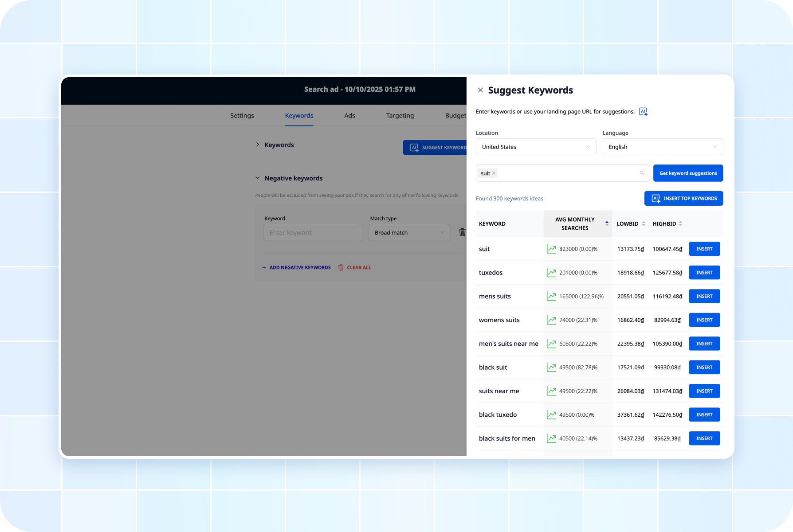Switch to the Targeting tab
This screenshot has width=793, height=532.
click(400, 116)
